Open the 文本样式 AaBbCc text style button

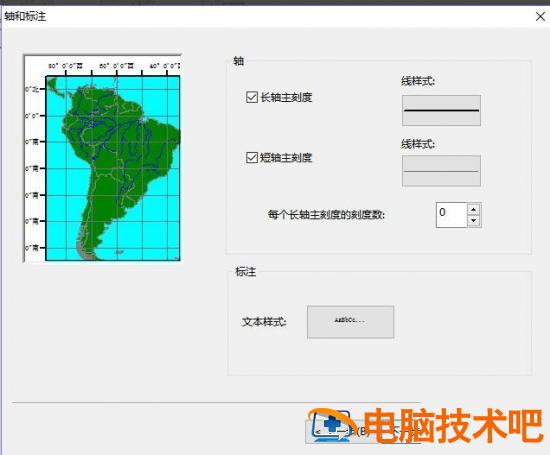point(350,322)
